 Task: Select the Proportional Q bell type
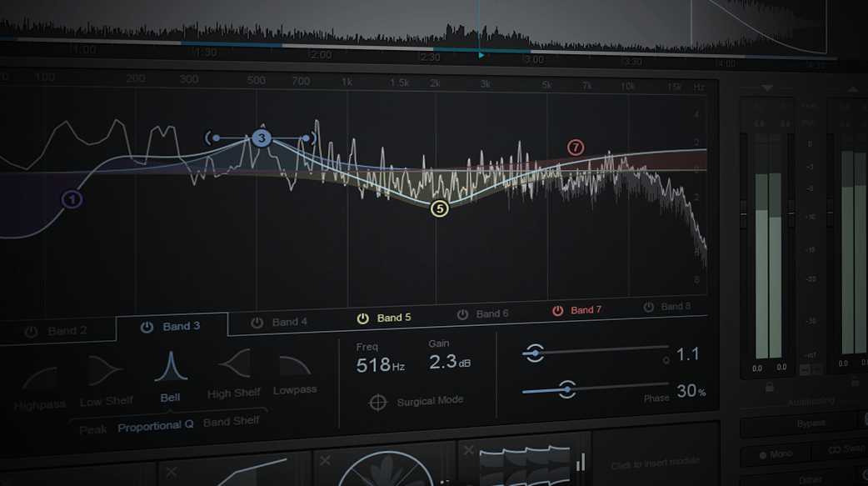point(156,426)
